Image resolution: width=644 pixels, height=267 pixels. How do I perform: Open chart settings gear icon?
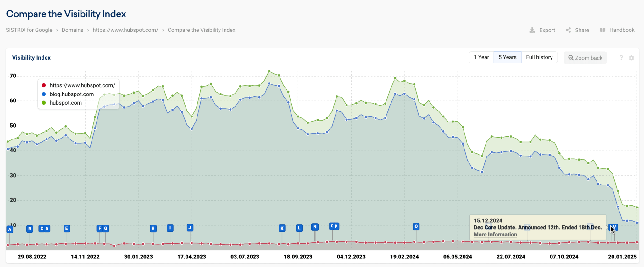[x=631, y=58]
